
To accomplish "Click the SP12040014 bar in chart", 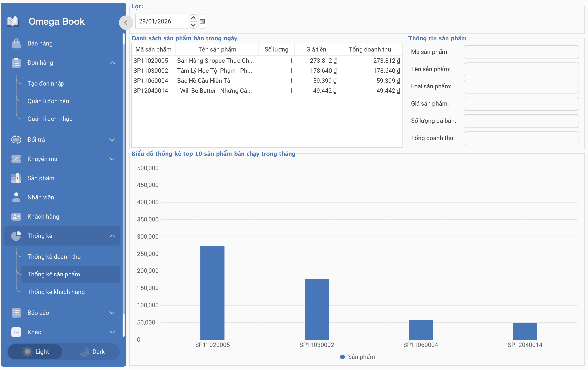I will click(x=525, y=331).
